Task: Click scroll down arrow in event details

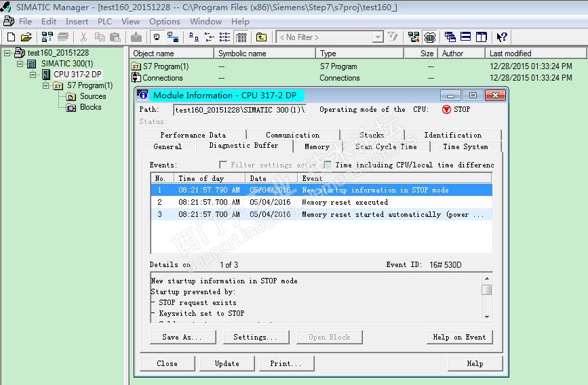Action: (487, 317)
